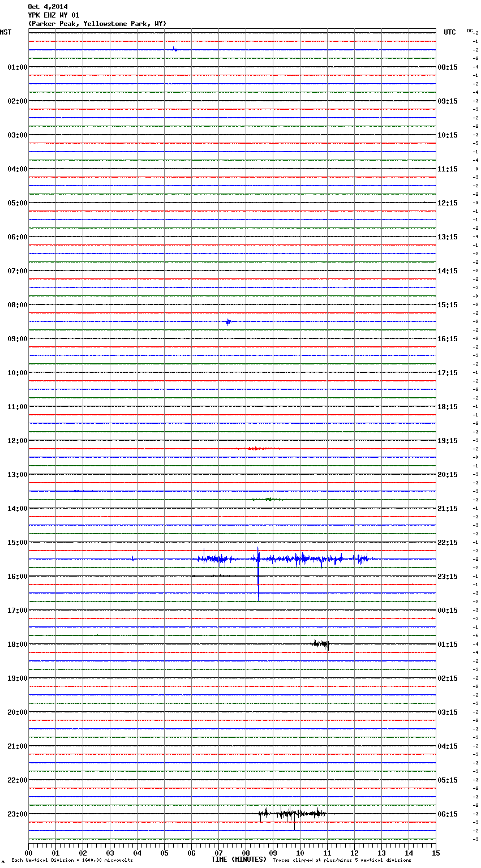Click the "01:15" UTC time label
Image resolution: width=481 pixels, height=868 pixels.
448,644
